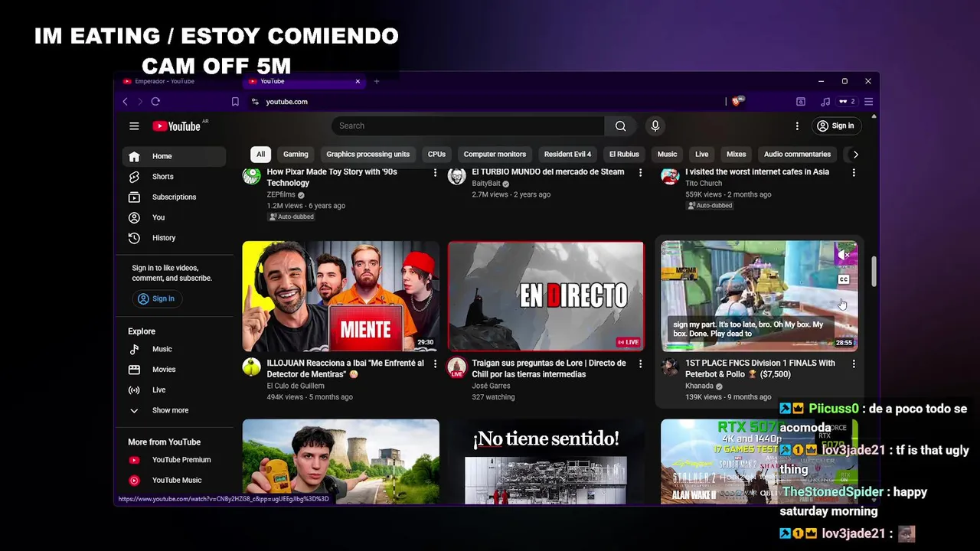Open YouTube Premium link

tap(174, 460)
